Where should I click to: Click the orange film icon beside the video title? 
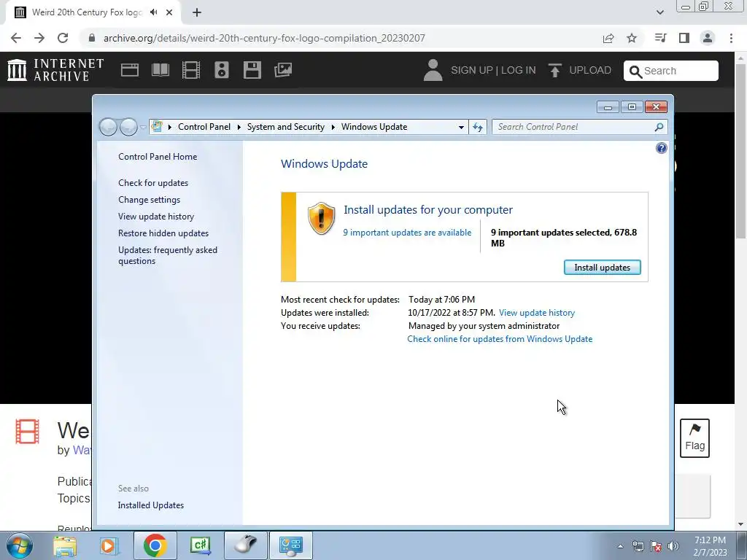pos(27,432)
